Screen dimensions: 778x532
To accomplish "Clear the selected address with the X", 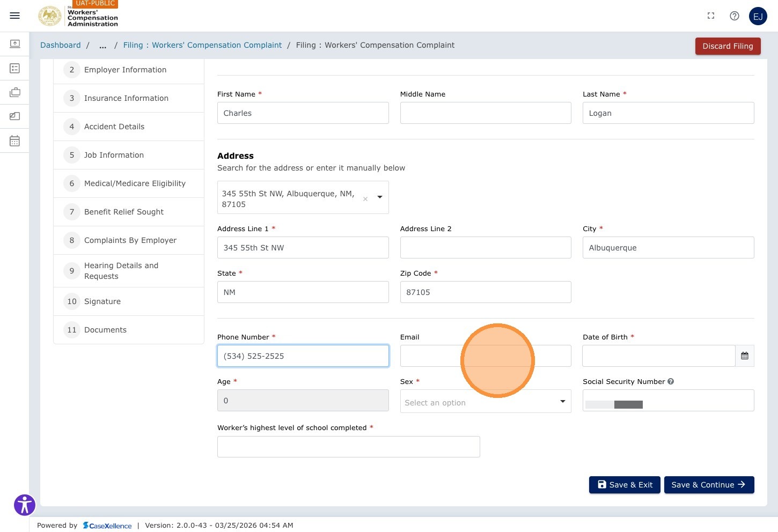I will coord(365,199).
